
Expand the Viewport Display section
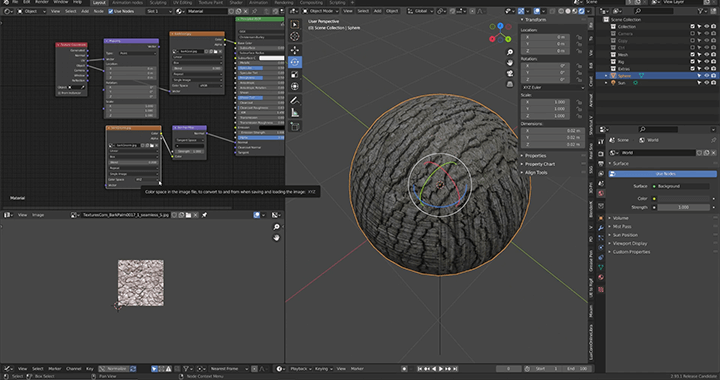[x=630, y=243]
